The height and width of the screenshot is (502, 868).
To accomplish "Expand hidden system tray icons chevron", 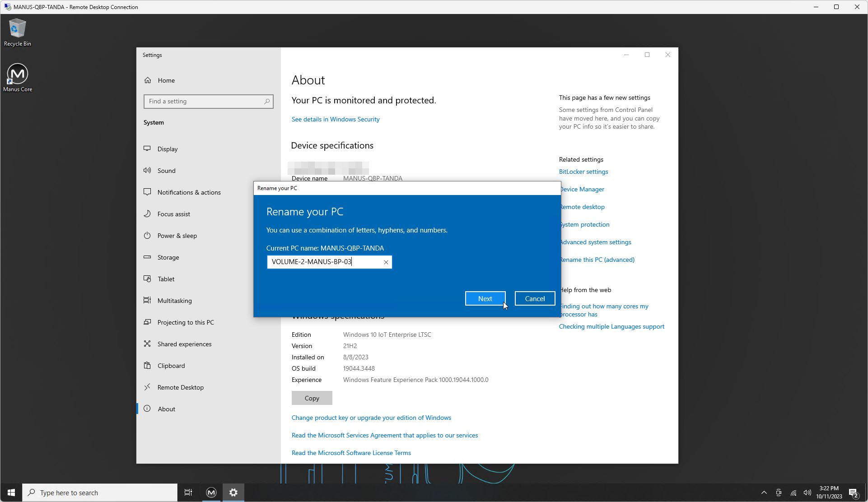I will [764, 493].
